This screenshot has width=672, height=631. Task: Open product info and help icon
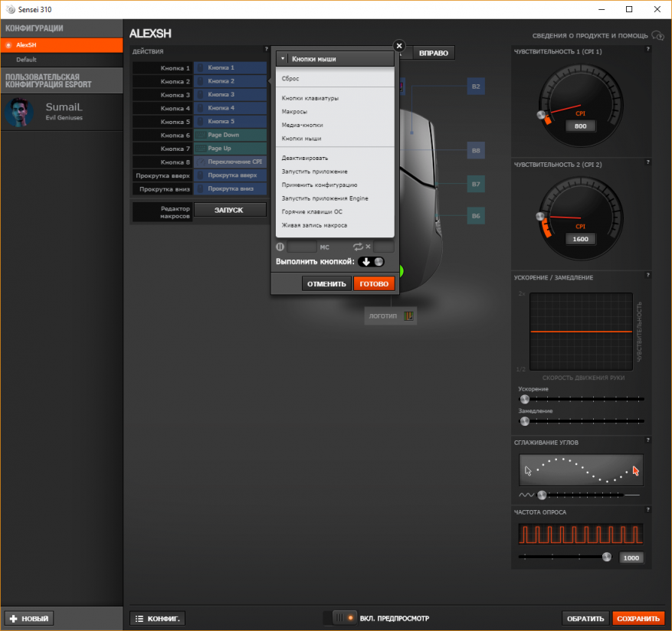point(657,35)
